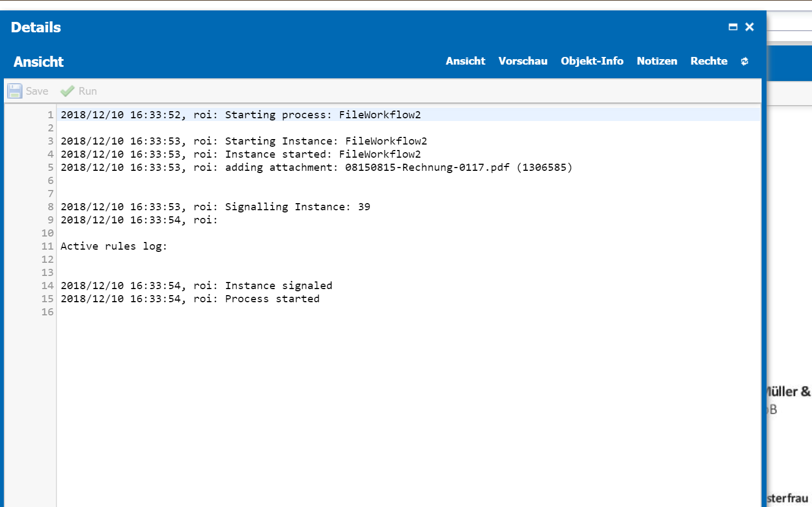Click line 'Signalling Instance: 39'
The height and width of the screenshot is (507, 812).
pyautogui.click(x=215, y=206)
